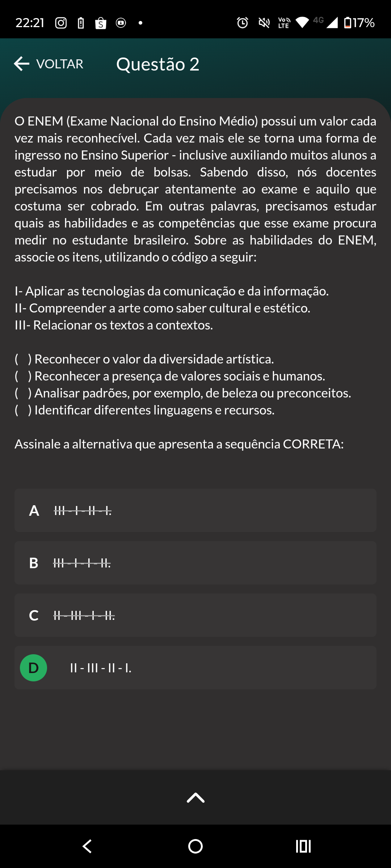This screenshot has width=391, height=868.
Task: Tap the muted sound status icon
Action: tap(264, 23)
